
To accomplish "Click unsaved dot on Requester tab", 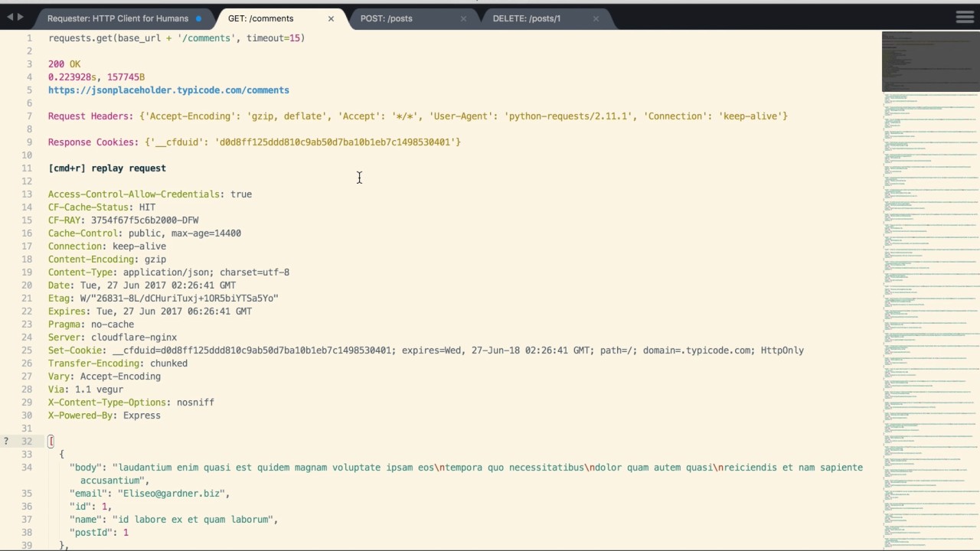I will pos(198,18).
